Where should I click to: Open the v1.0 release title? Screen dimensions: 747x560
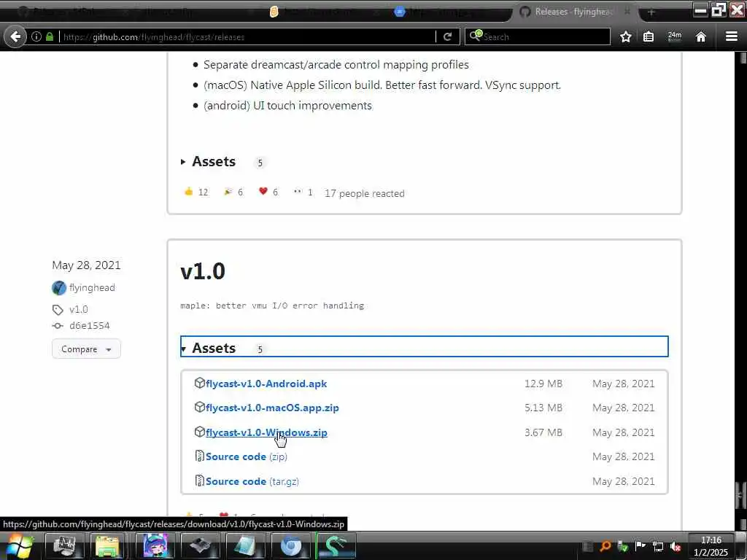coord(203,271)
